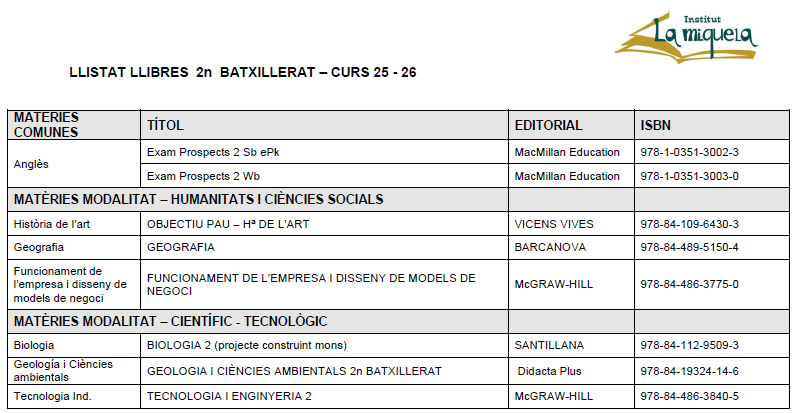Click the 'CIENTÍFIC - TECNOLÒGIC' section header

pyautogui.click(x=170, y=321)
